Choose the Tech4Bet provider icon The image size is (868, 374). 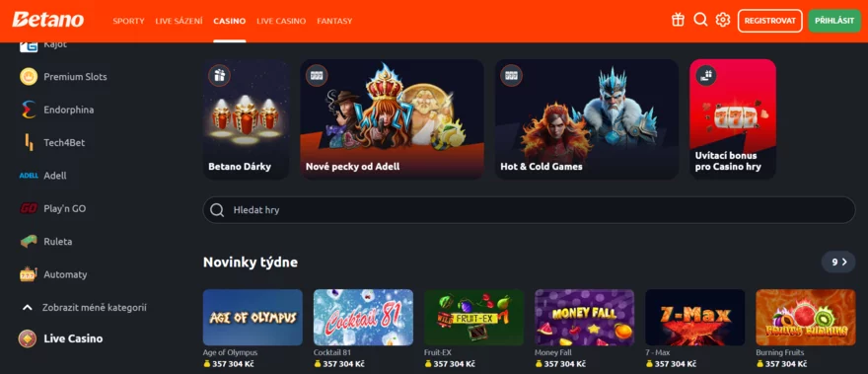click(29, 142)
